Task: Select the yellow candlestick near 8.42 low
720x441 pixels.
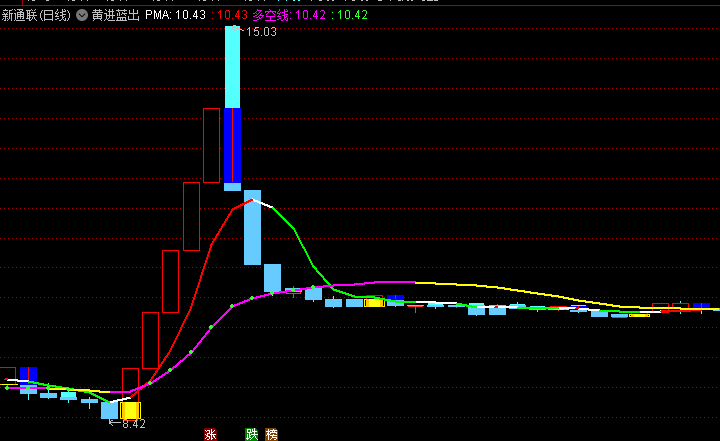Action: (x=130, y=410)
